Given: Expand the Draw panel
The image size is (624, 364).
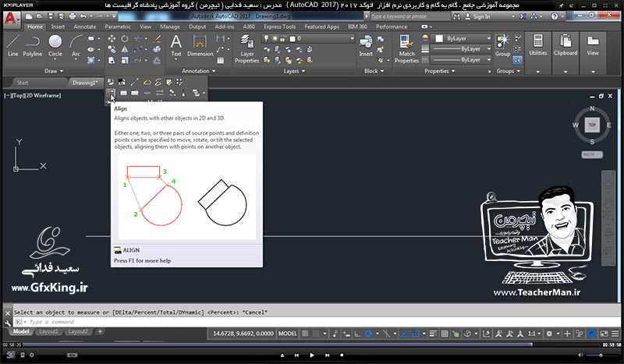Looking at the screenshot, I should pyautogui.click(x=54, y=71).
